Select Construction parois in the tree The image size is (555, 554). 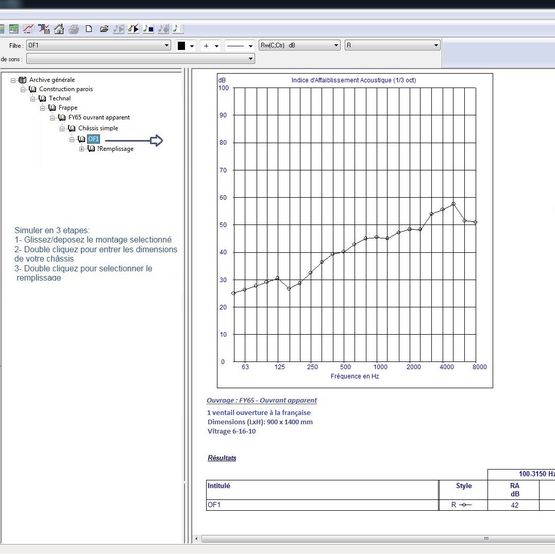(x=66, y=89)
